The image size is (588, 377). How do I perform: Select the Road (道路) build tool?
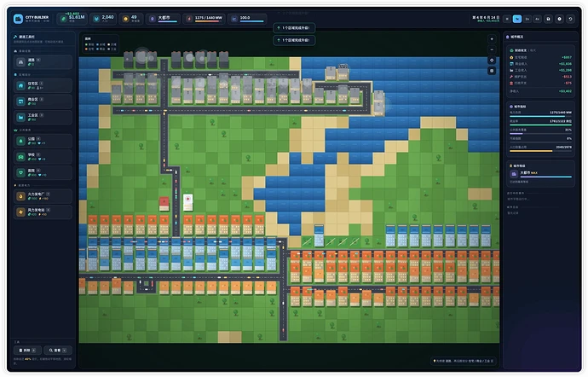click(43, 62)
